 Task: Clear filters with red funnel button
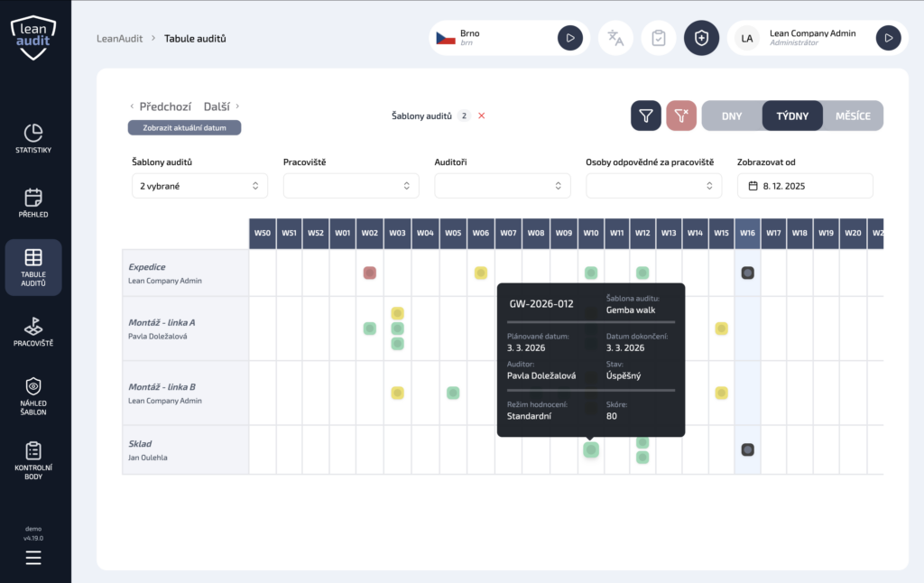pyautogui.click(x=681, y=116)
